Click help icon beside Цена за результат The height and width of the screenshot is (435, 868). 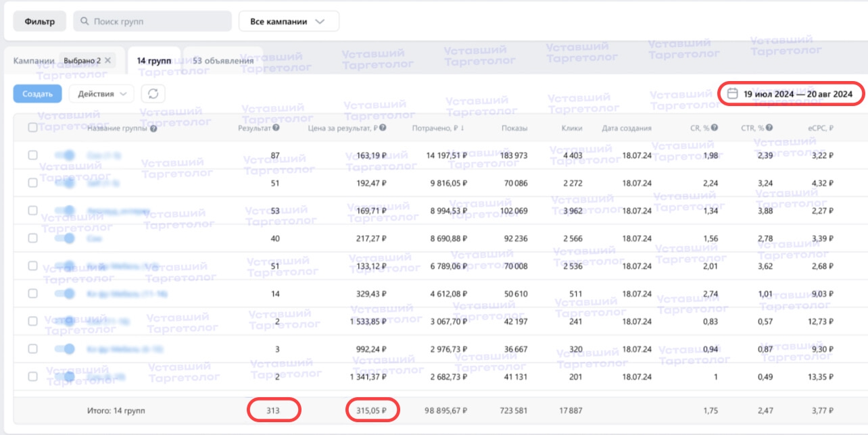click(x=383, y=128)
